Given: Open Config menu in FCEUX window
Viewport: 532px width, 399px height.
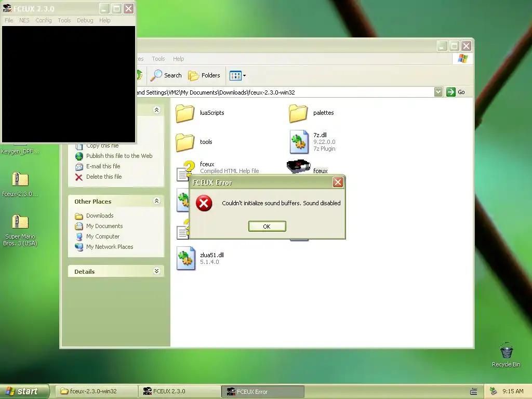Looking at the screenshot, I should 44,20.
